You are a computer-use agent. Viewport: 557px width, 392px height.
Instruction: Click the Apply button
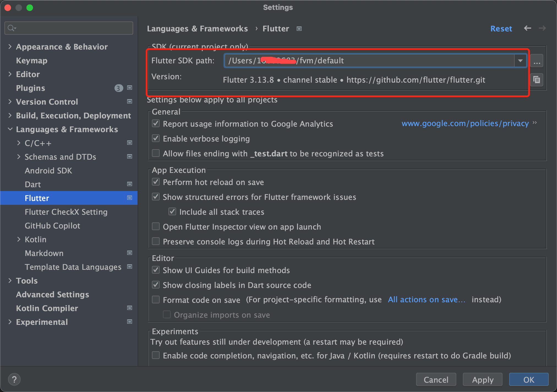point(482,380)
